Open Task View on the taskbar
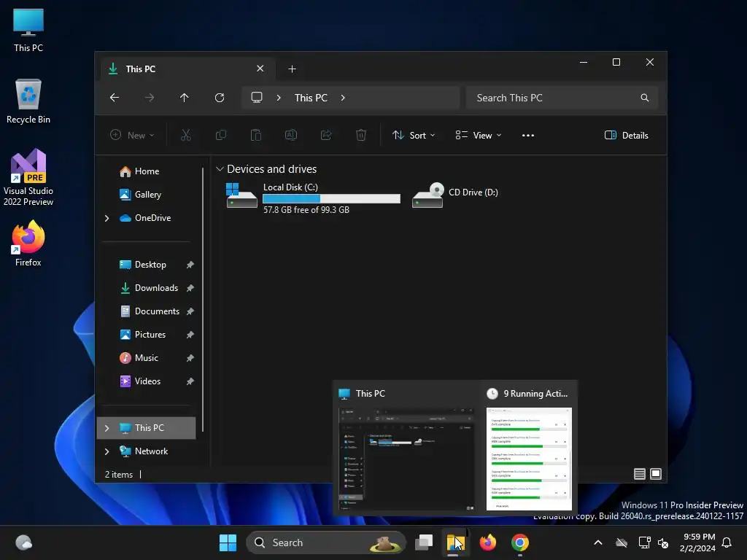The height and width of the screenshot is (560, 747). pos(424,542)
